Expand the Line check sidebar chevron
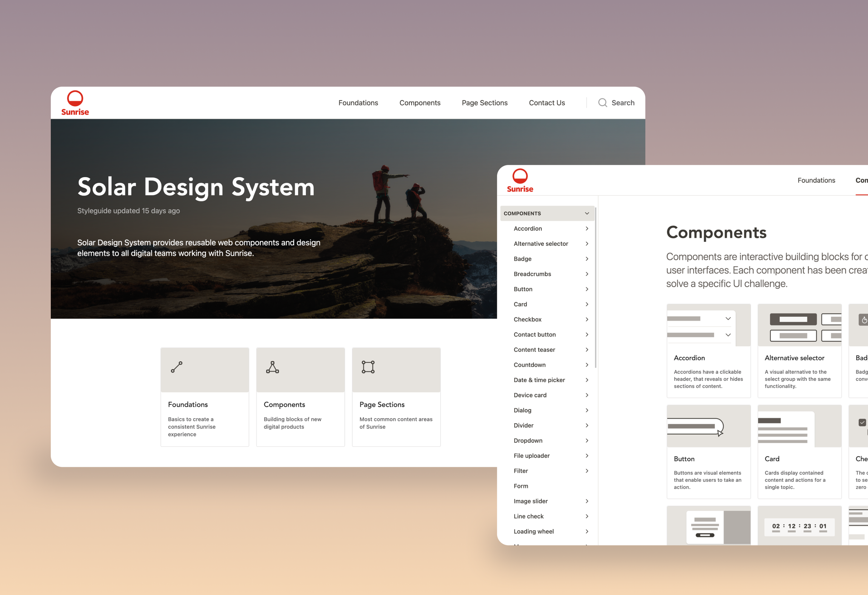This screenshot has height=595, width=868. [587, 516]
